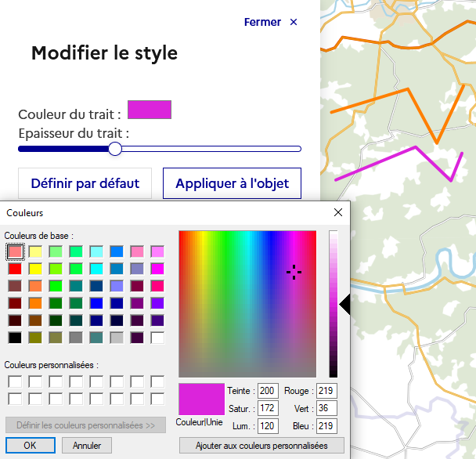Click Définir les couleurs personnalisées button
The image size is (476, 459).
[x=85, y=425]
